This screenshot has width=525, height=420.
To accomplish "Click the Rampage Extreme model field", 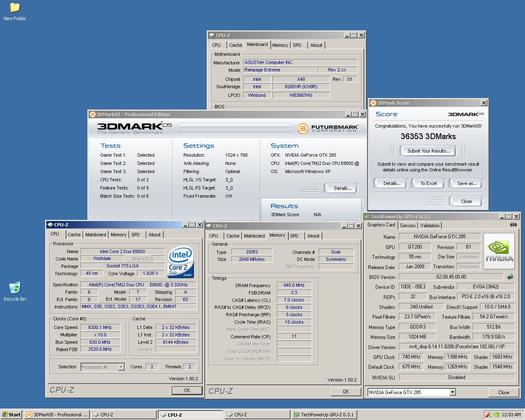I will (x=280, y=70).
